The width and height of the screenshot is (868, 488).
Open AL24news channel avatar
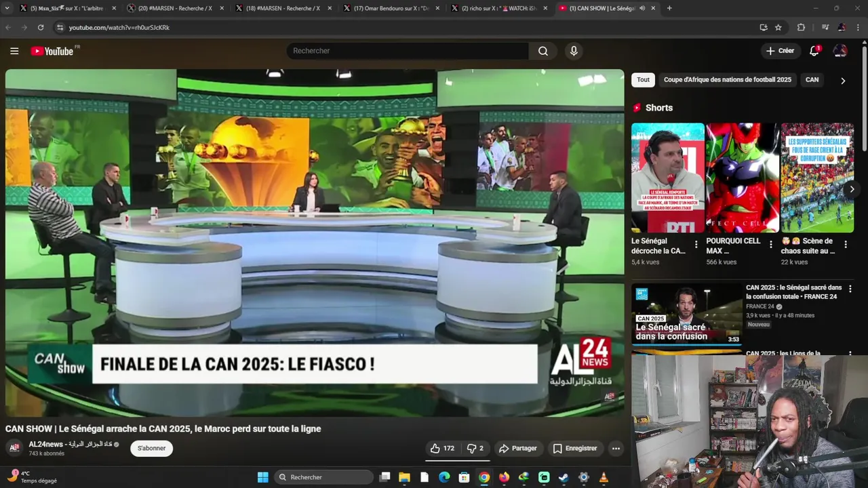(14, 447)
